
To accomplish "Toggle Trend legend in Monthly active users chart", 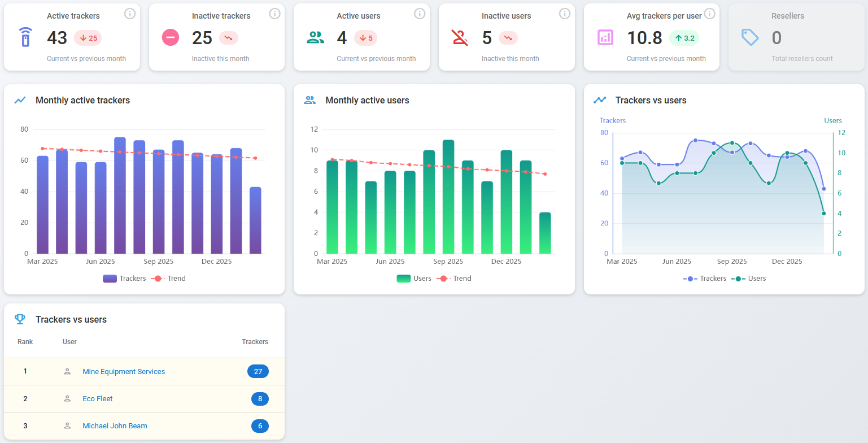I will 454,279.
